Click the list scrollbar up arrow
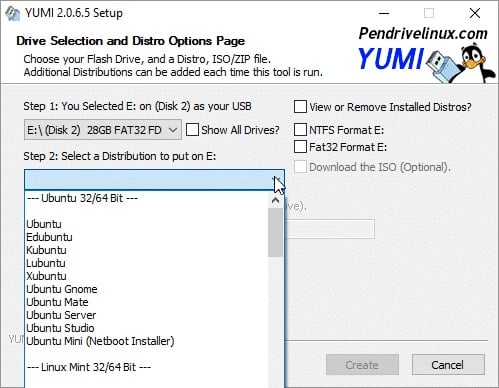499x388 pixels. click(275, 200)
